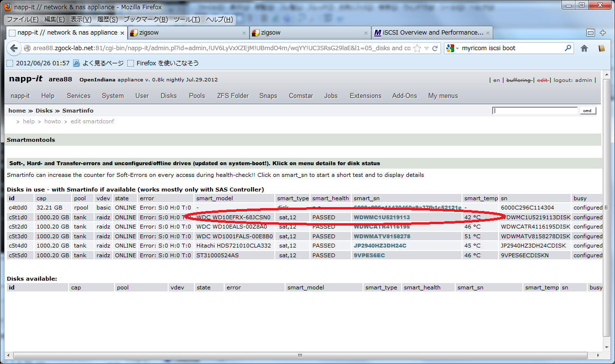Click the search magnifier icon
The width and height of the screenshot is (615, 364).
click(568, 48)
